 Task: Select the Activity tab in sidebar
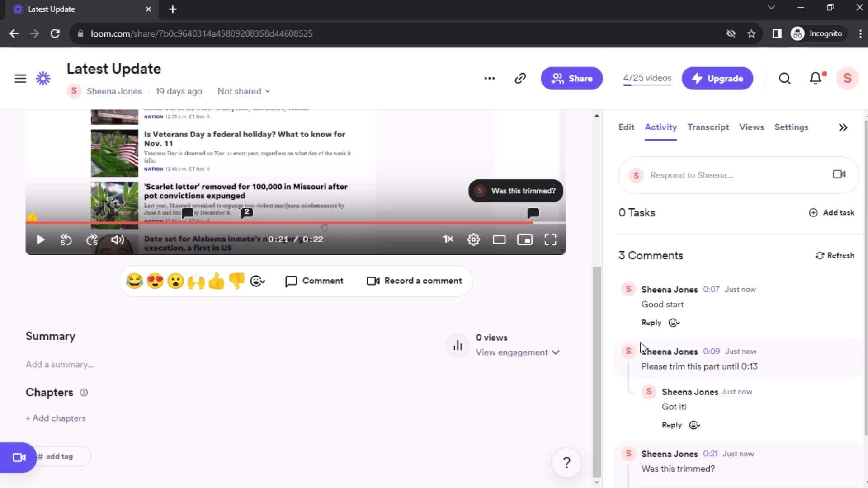[x=660, y=127]
